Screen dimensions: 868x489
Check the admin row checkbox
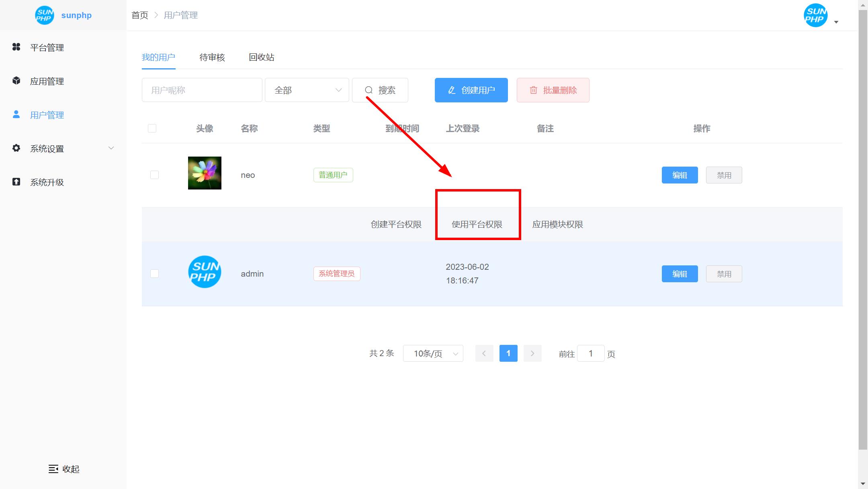(154, 274)
